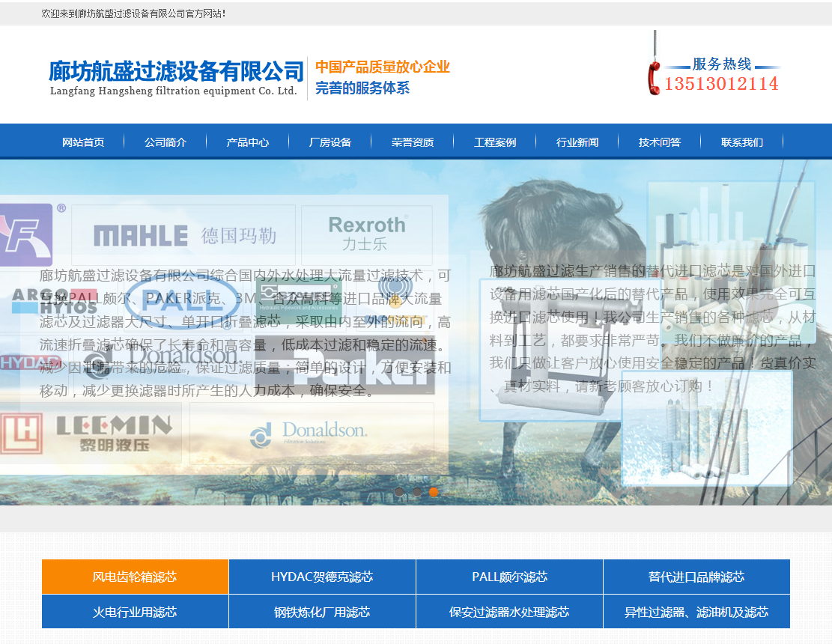
Task: Open 联系我们 in the navigation bar
Action: (742, 142)
